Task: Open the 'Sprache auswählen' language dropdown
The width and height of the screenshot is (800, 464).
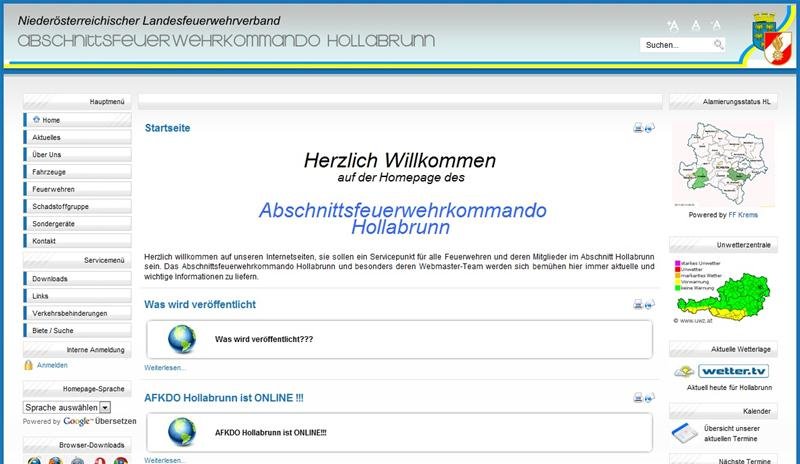Action: pos(67,408)
